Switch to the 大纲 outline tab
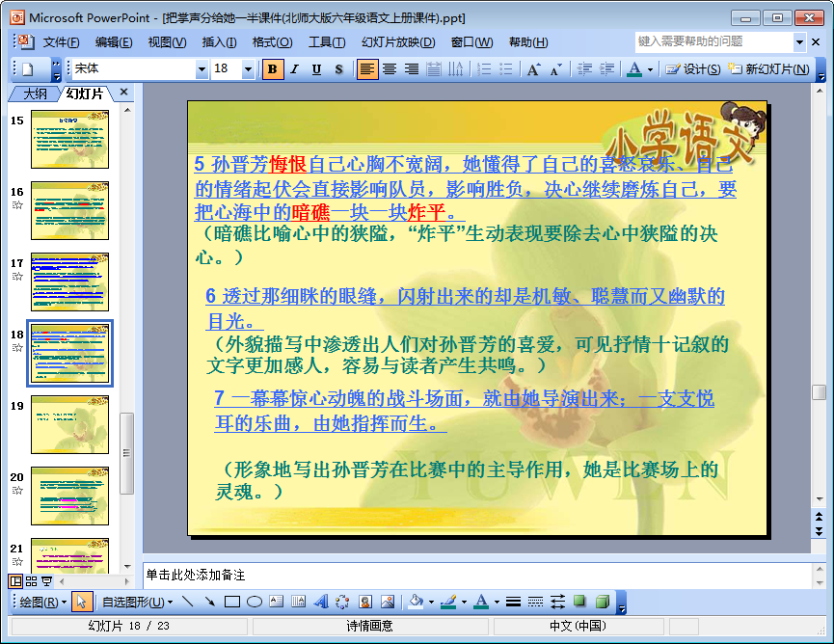Image resolution: width=834 pixels, height=644 pixels. click(35, 94)
